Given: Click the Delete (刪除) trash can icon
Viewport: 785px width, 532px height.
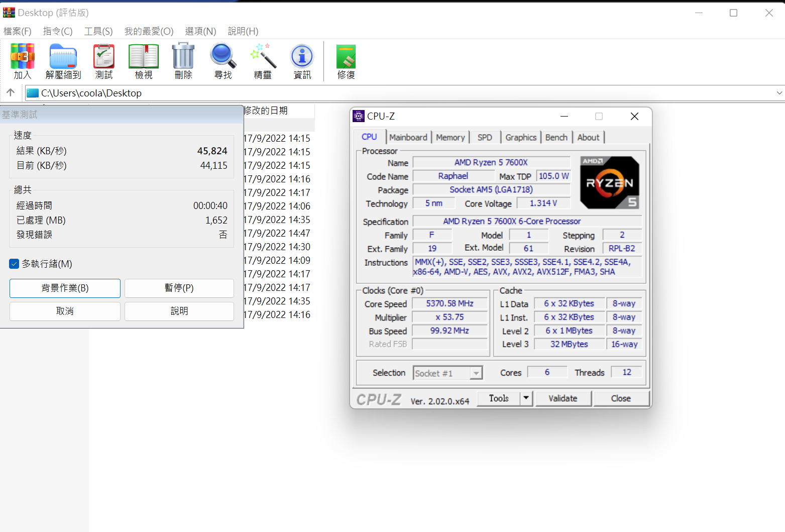Looking at the screenshot, I should tap(183, 56).
